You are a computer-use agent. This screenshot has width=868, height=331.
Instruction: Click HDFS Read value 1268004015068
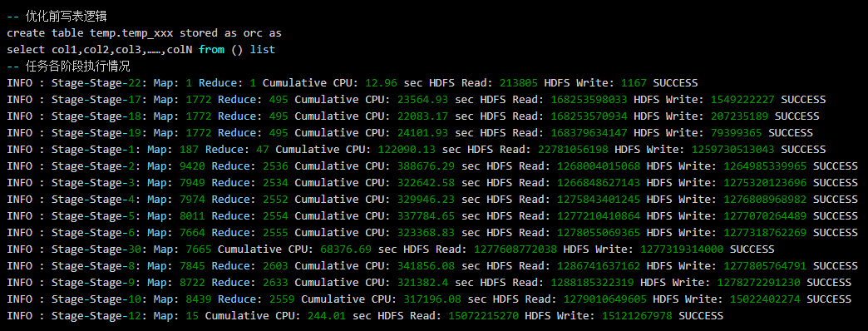click(x=599, y=166)
